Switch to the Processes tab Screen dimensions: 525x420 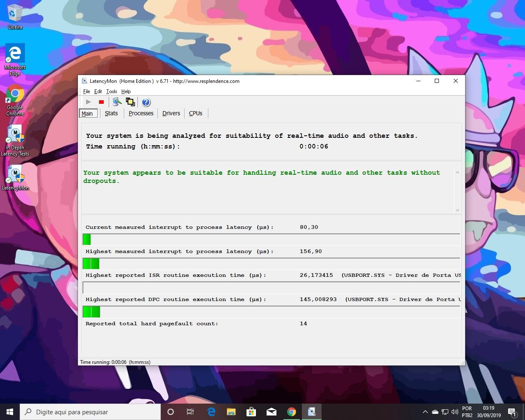(141, 113)
